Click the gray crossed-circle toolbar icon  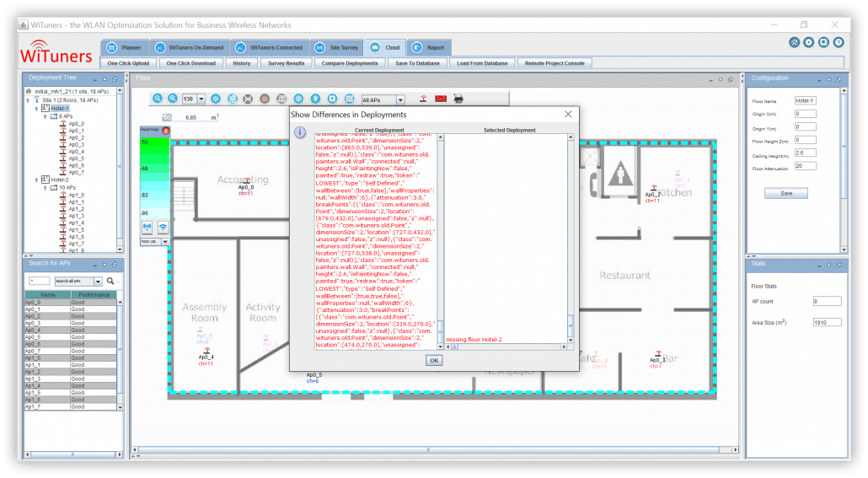[x=248, y=99]
